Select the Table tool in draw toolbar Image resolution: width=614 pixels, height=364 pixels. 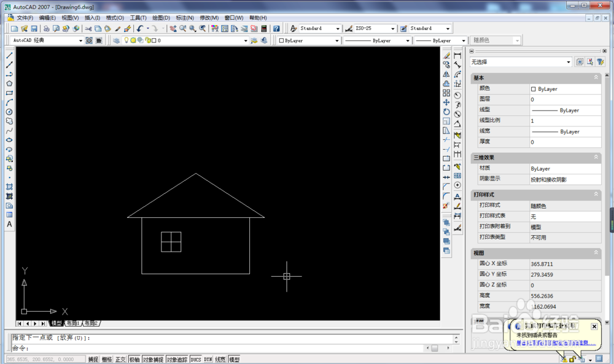(x=9, y=215)
